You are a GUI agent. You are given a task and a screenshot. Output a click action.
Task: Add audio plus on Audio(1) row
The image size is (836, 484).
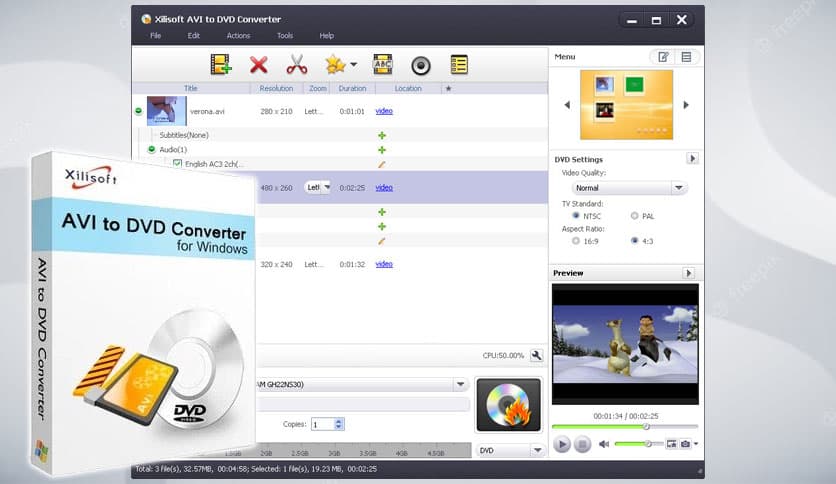(382, 150)
